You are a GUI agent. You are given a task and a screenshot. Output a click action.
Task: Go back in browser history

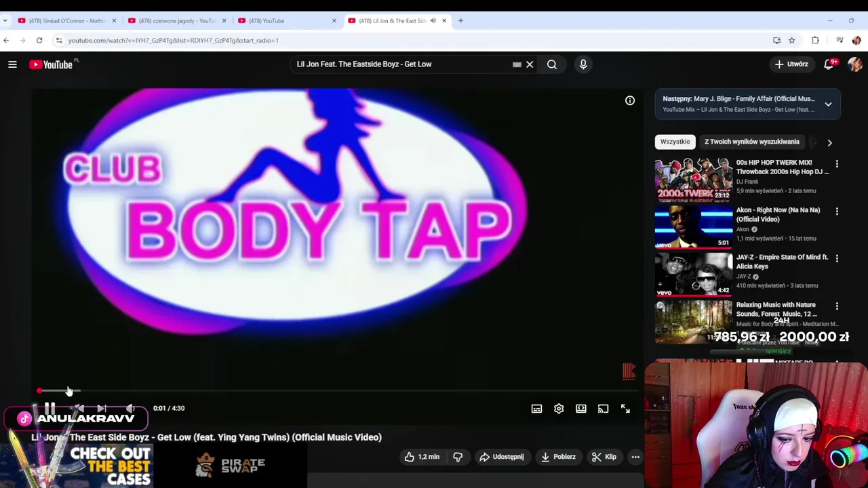6,41
